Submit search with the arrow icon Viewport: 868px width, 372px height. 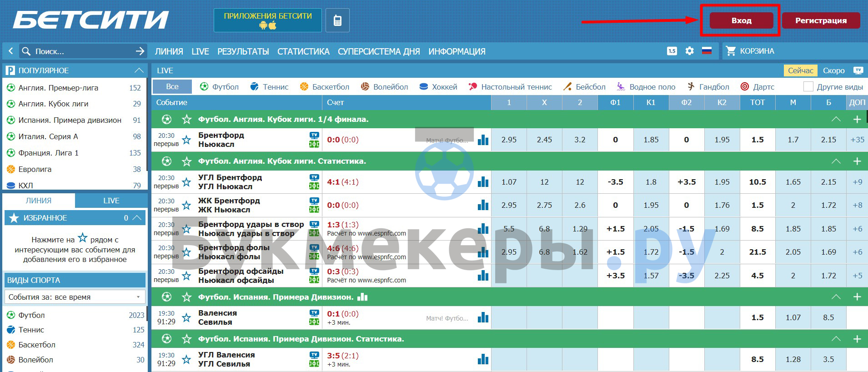[140, 51]
